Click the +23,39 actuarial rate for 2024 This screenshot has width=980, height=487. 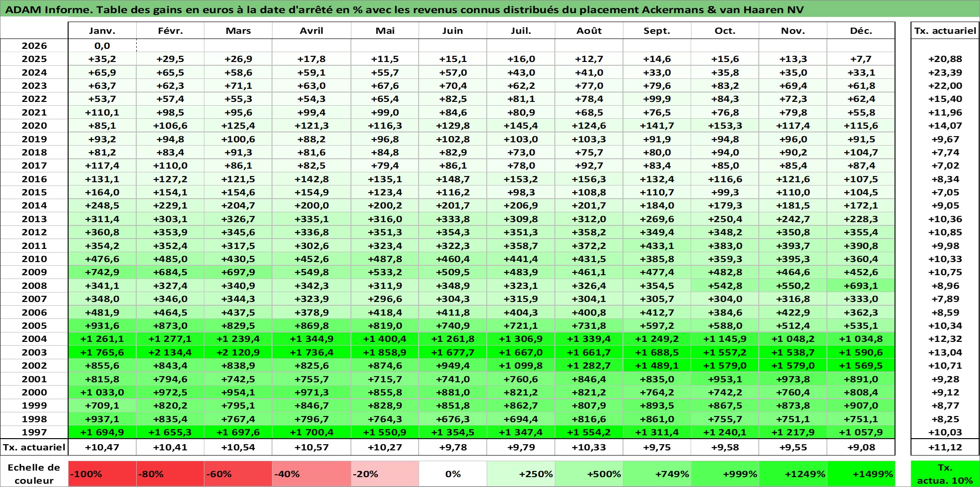pyautogui.click(x=945, y=72)
